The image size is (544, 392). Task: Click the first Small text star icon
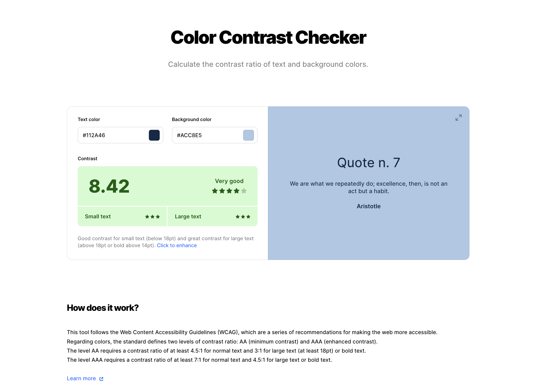[x=146, y=216]
